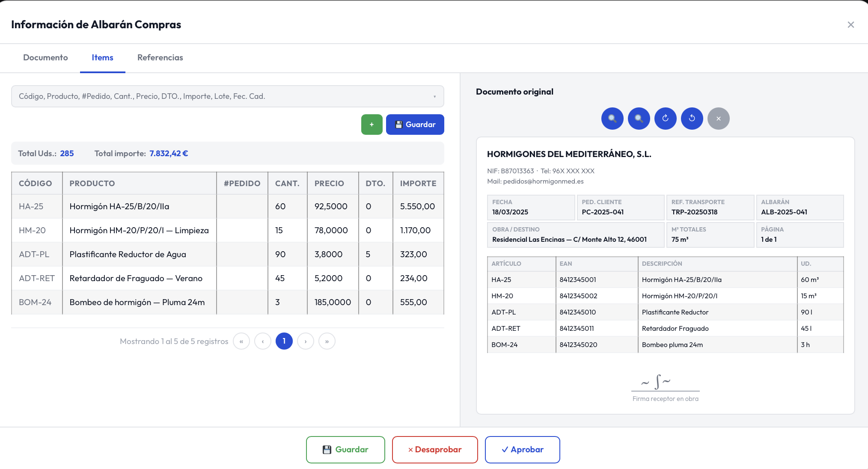
Task: Rotate the original document counterclockwise
Action: click(x=692, y=119)
